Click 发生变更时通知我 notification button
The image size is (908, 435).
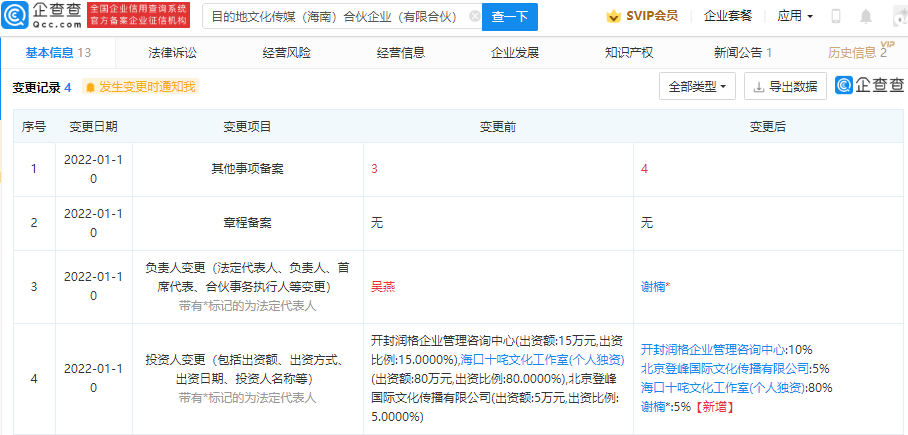click(x=141, y=87)
